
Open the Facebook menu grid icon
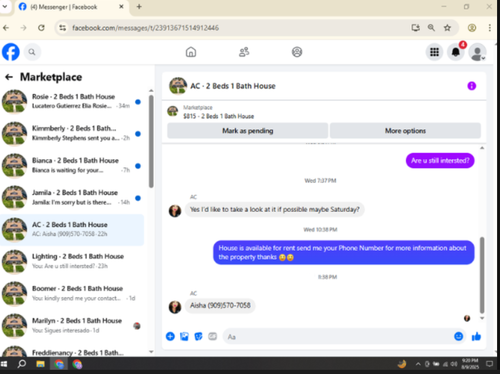coord(434,52)
